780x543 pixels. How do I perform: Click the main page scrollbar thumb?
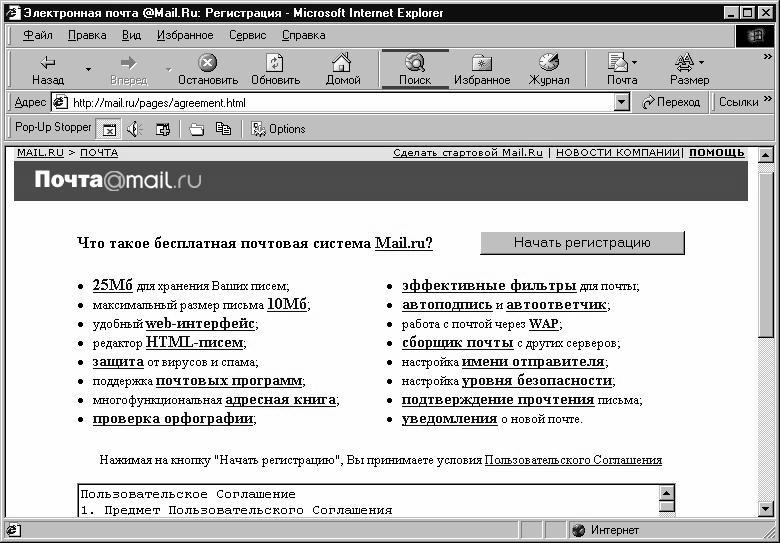click(766, 254)
